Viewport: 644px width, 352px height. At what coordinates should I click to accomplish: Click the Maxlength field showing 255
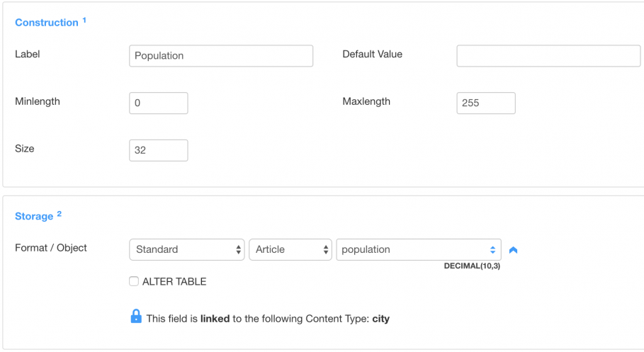click(x=486, y=103)
